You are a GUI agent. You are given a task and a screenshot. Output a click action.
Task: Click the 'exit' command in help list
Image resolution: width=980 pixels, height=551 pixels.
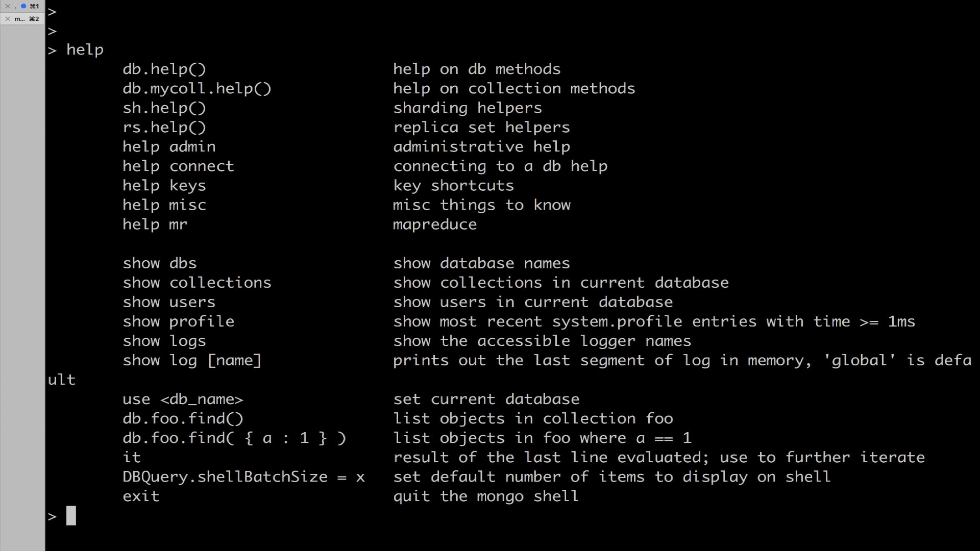(x=141, y=496)
